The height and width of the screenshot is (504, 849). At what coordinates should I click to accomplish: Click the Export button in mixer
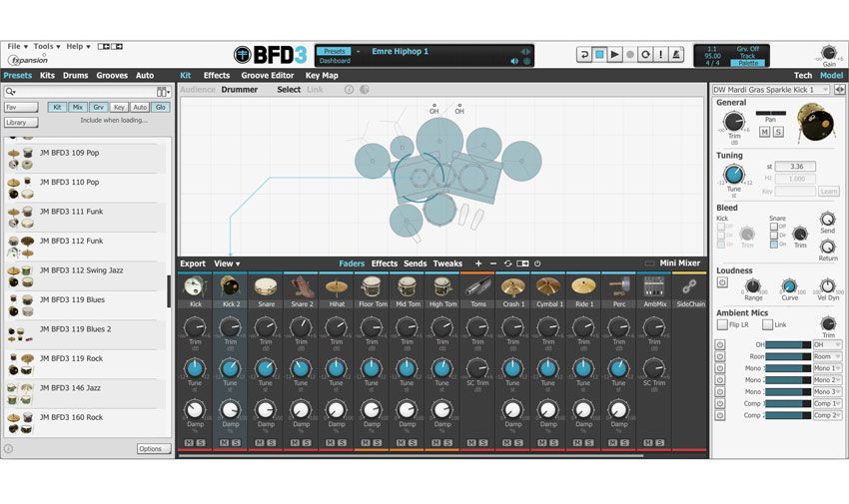point(193,263)
